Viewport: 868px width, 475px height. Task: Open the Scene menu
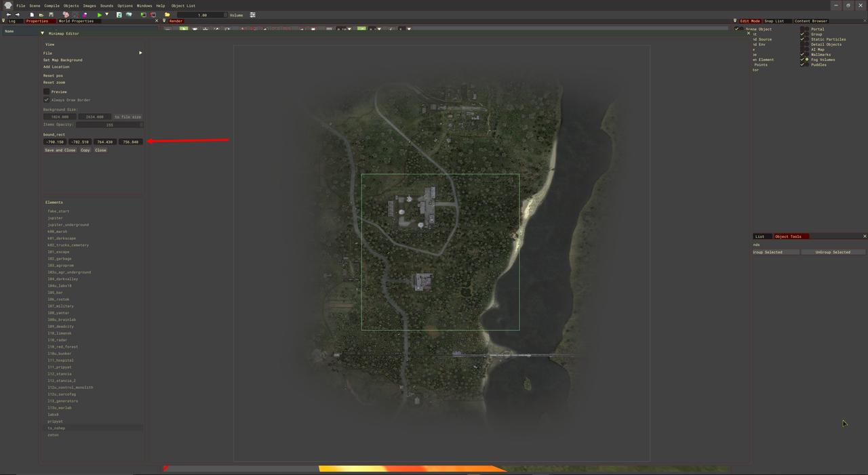[x=35, y=5]
